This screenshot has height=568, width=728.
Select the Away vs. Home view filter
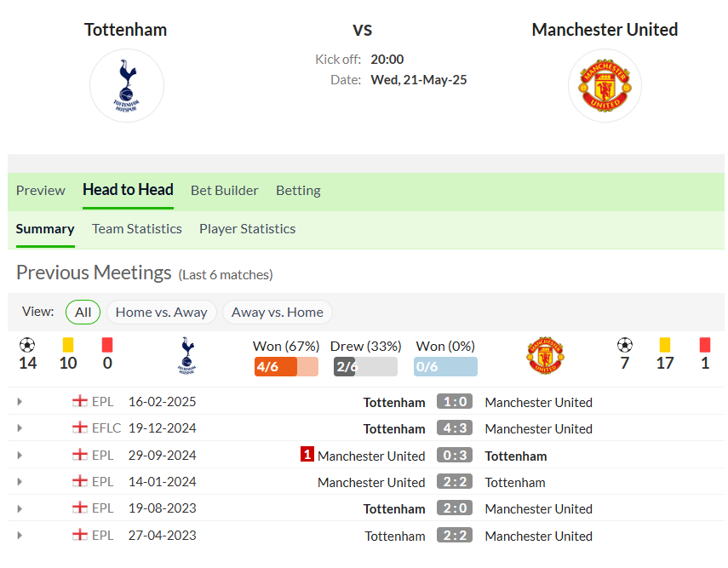tap(278, 312)
